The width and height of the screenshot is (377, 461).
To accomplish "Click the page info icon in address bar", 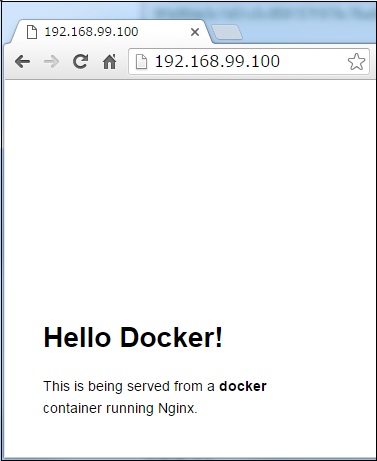I will (x=141, y=62).
